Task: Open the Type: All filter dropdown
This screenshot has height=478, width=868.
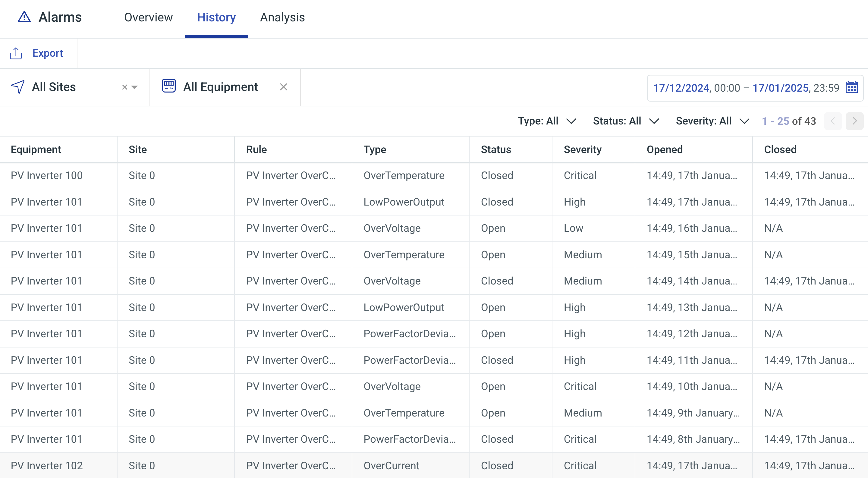Action: point(547,121)
